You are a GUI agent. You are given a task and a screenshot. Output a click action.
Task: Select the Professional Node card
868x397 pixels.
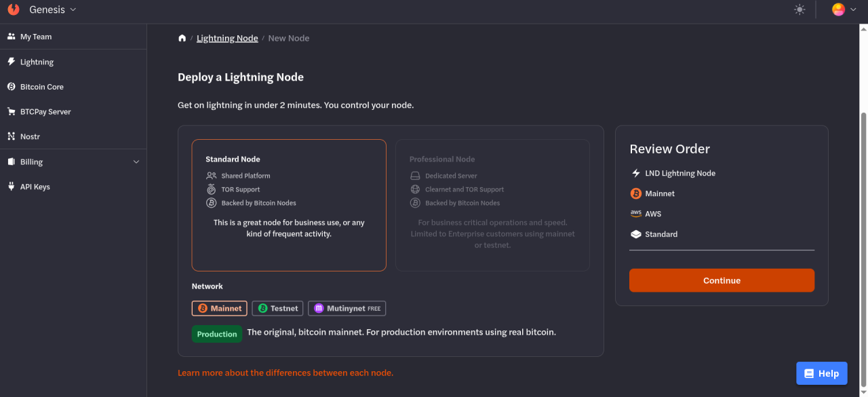point(492,206)
